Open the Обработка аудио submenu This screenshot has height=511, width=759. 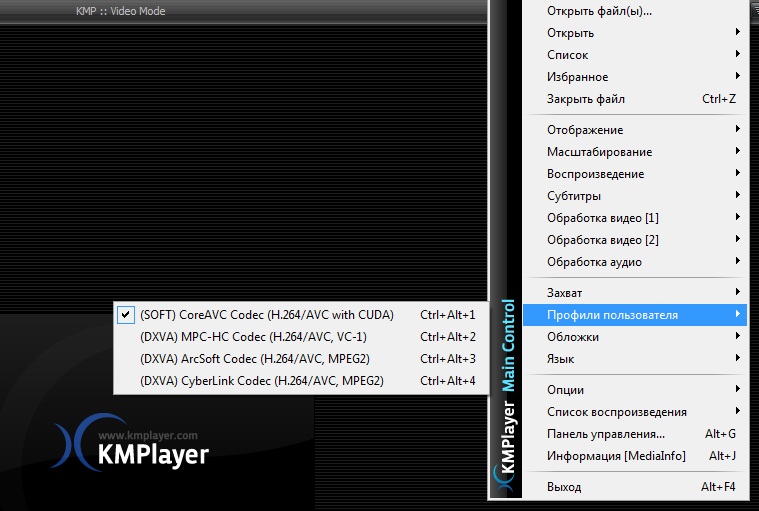594,262
